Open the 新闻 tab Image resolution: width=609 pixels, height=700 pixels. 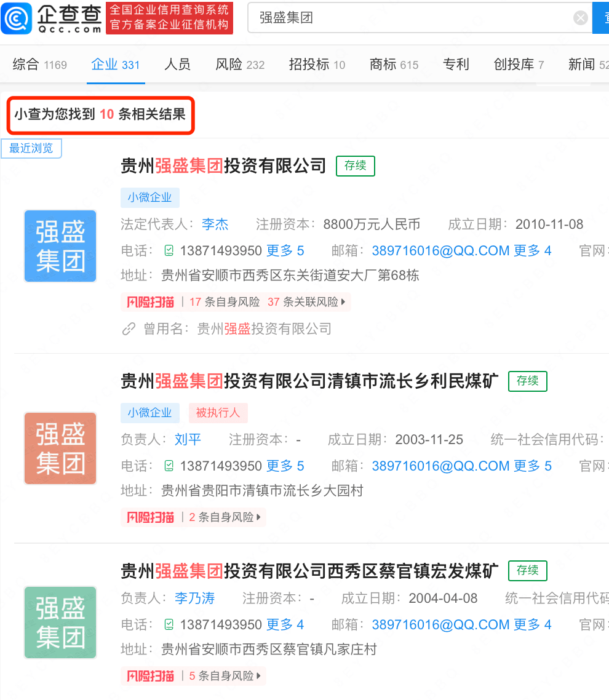(x=588, y=65)
